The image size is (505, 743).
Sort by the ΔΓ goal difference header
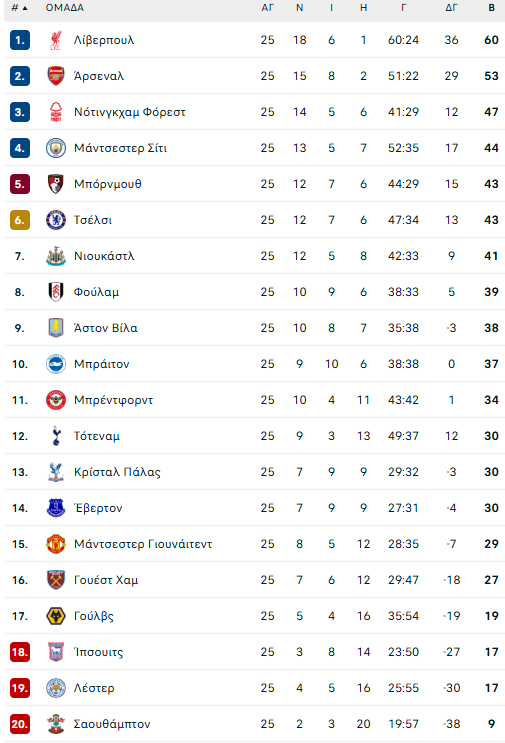451,8
